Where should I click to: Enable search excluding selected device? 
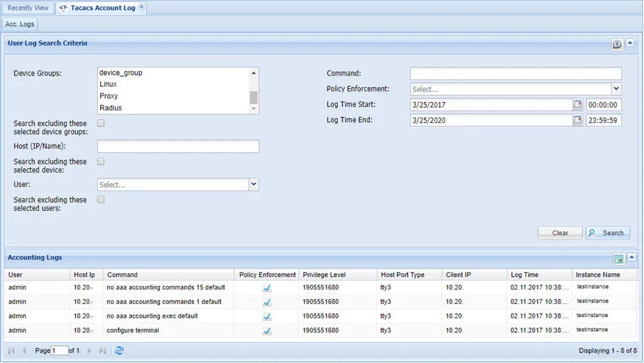(101, 161)
